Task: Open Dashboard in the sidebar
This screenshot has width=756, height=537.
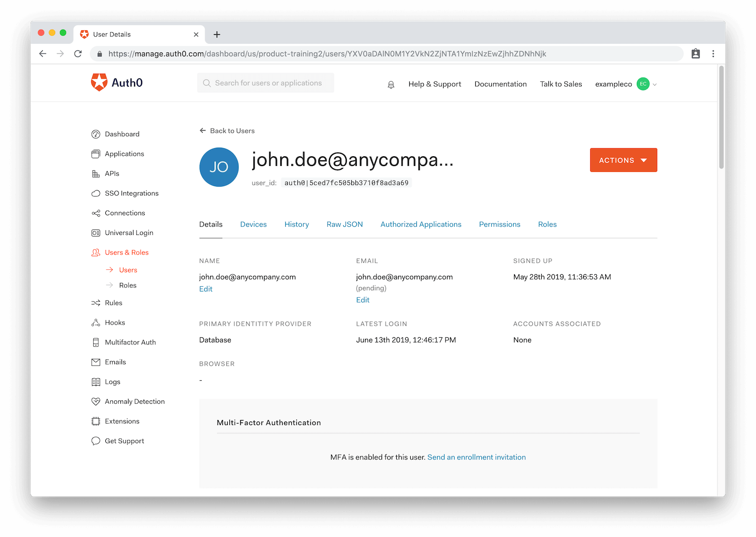Action: (x=122, y=134)
